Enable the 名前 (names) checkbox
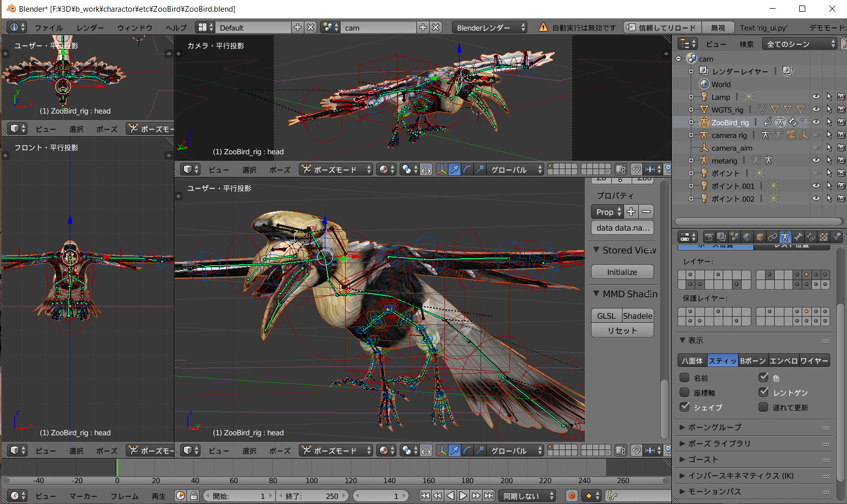The width and height of the screenshot is (847, 504). click(x=685, y=378)
